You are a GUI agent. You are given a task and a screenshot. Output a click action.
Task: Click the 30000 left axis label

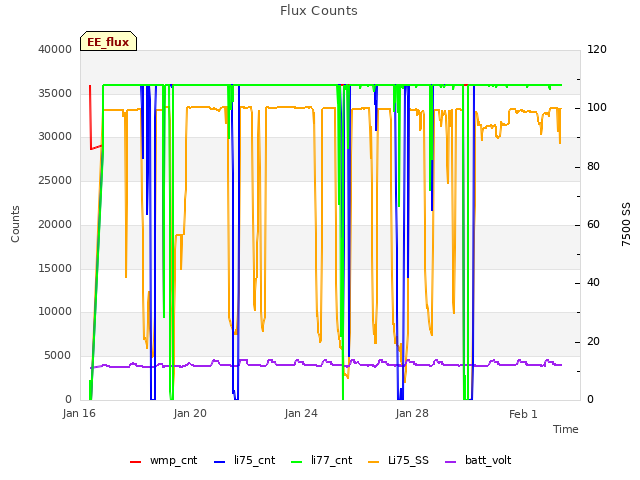pos(55,136)
